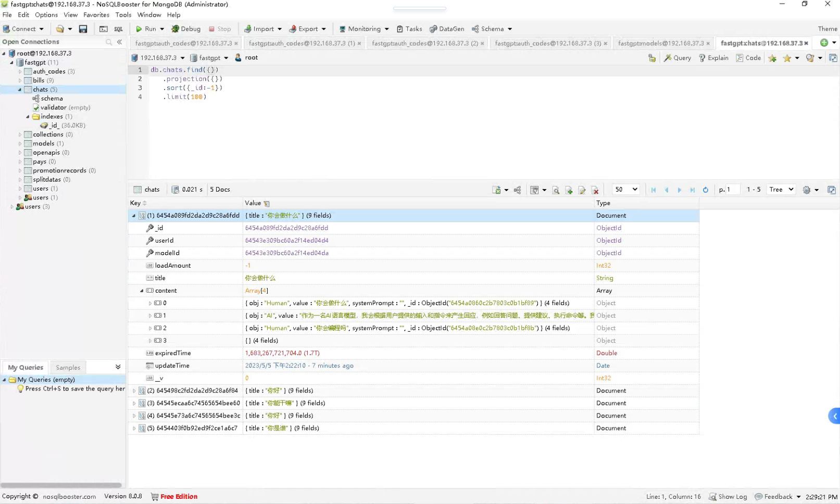Go to next results page
Viewport: 840px width, 504px height.
click(679, 190)
